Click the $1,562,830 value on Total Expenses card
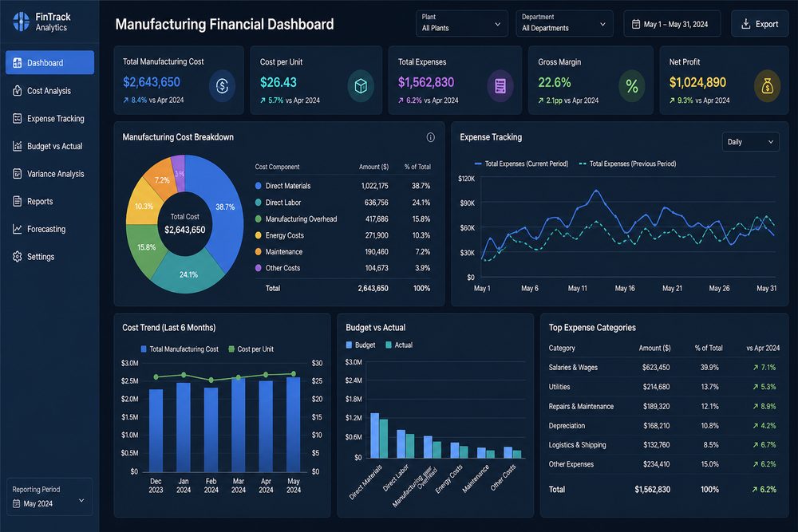 pos(426,82)
